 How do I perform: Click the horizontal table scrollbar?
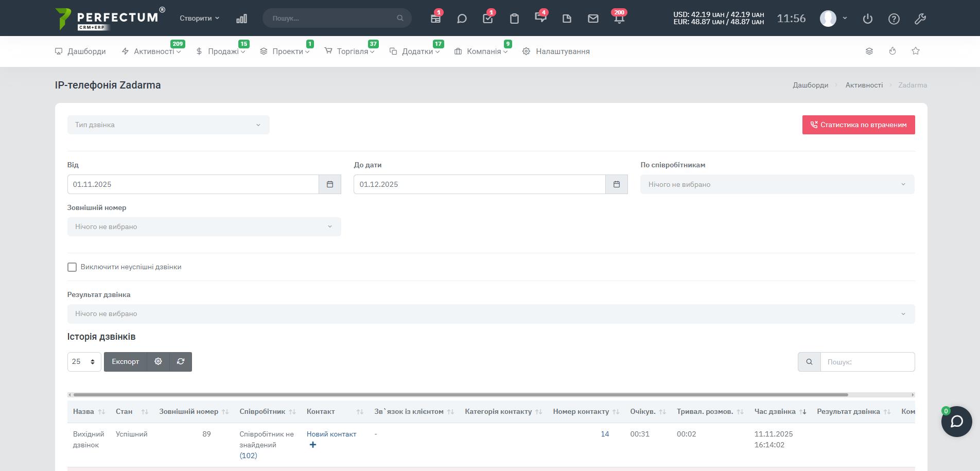point(460,395)
